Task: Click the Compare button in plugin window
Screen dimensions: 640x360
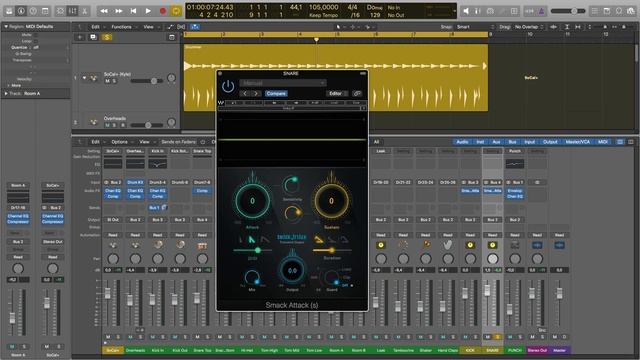Action: (276, 93)
